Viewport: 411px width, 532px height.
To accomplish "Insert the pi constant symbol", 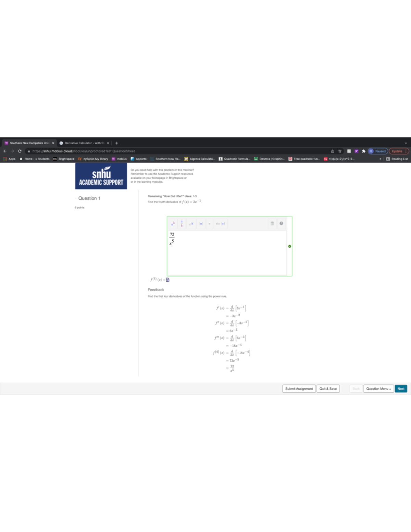I will [x=209, y=224].
